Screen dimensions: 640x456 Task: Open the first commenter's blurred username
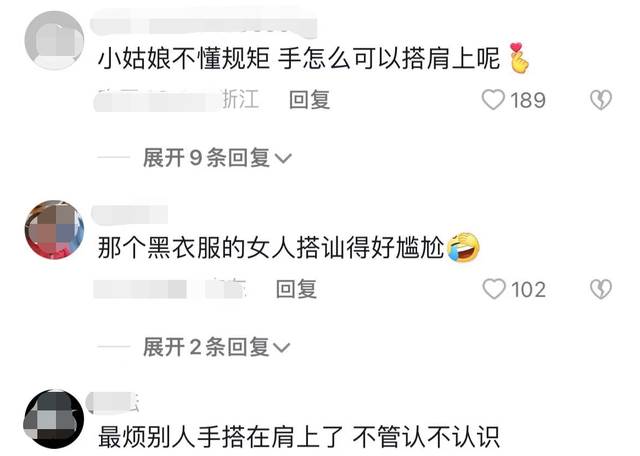click(x=204, y=21)
